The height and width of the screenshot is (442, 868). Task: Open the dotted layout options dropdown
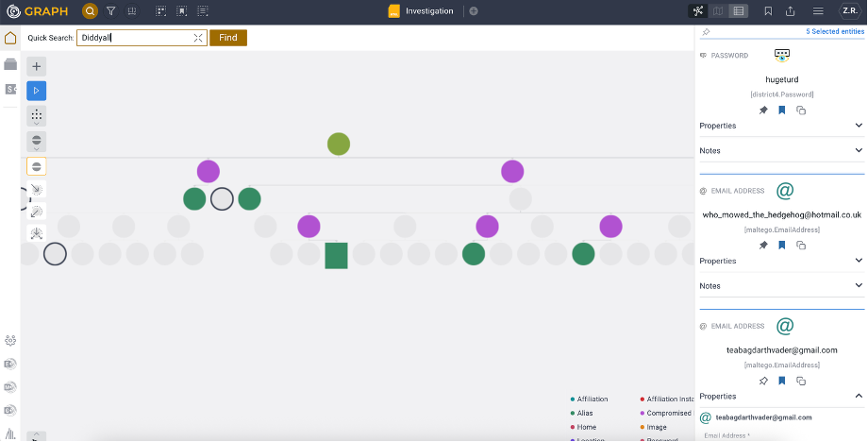click(x=37, y=116)
